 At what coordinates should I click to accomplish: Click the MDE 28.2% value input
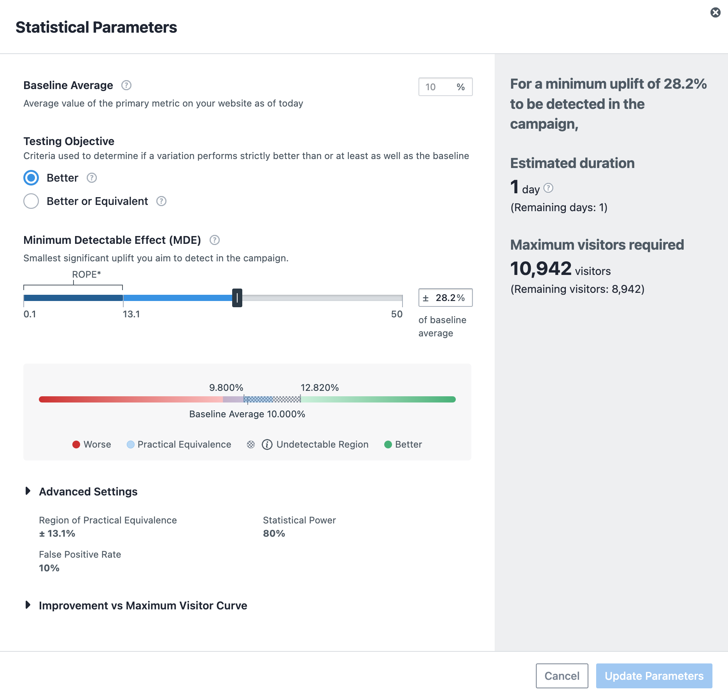[x=450, y=298]
